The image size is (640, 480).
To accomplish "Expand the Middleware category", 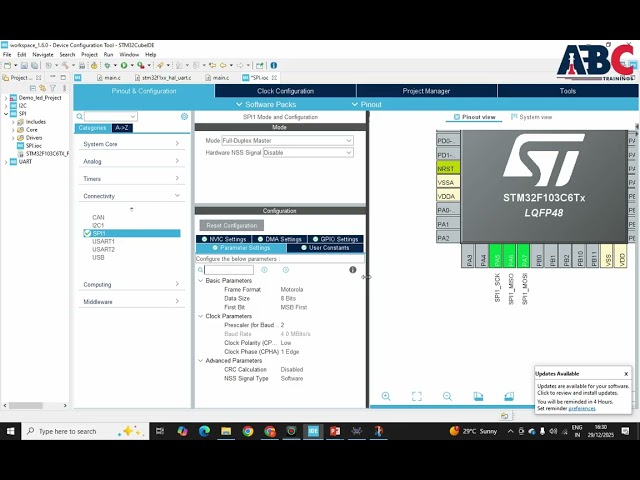I will (131, 302).
